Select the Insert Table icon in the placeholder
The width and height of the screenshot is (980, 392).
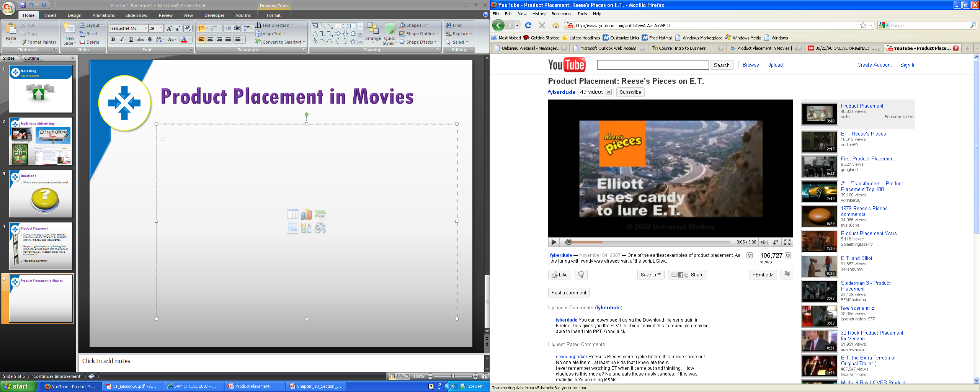(293, 214)
